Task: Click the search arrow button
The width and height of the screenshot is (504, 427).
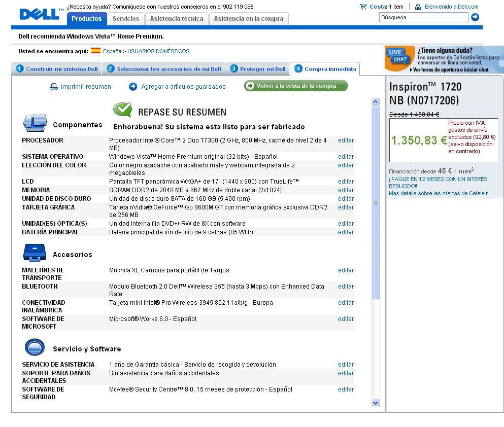Action: 475,17
